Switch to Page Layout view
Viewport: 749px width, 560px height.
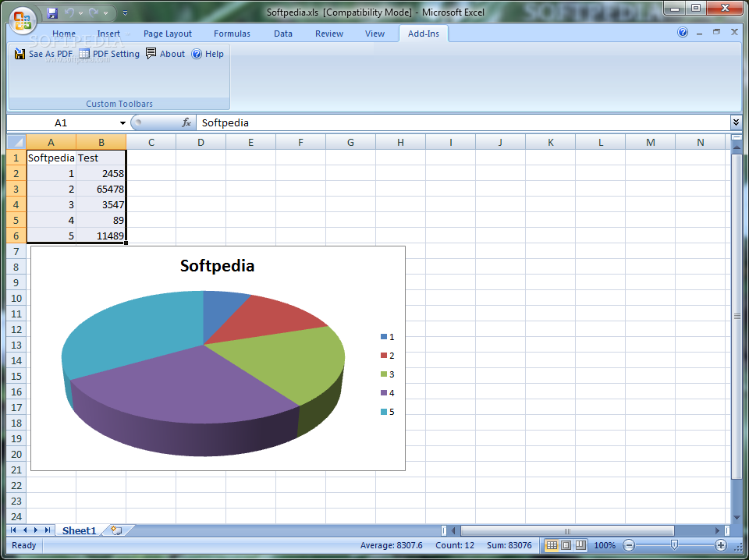click(x=566, y=545)
